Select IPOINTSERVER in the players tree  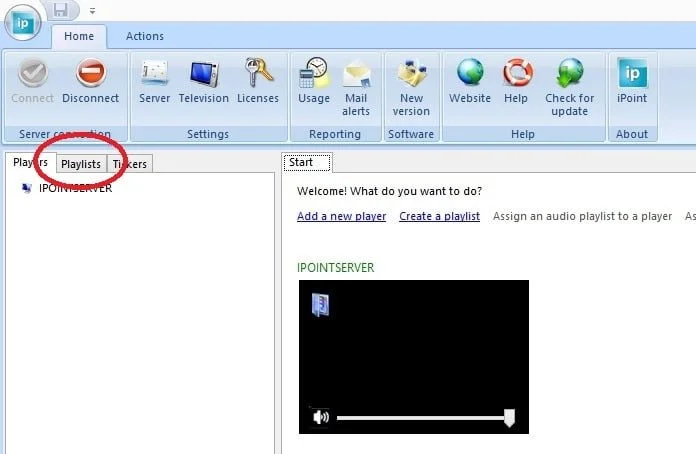(x=75, y=188)
